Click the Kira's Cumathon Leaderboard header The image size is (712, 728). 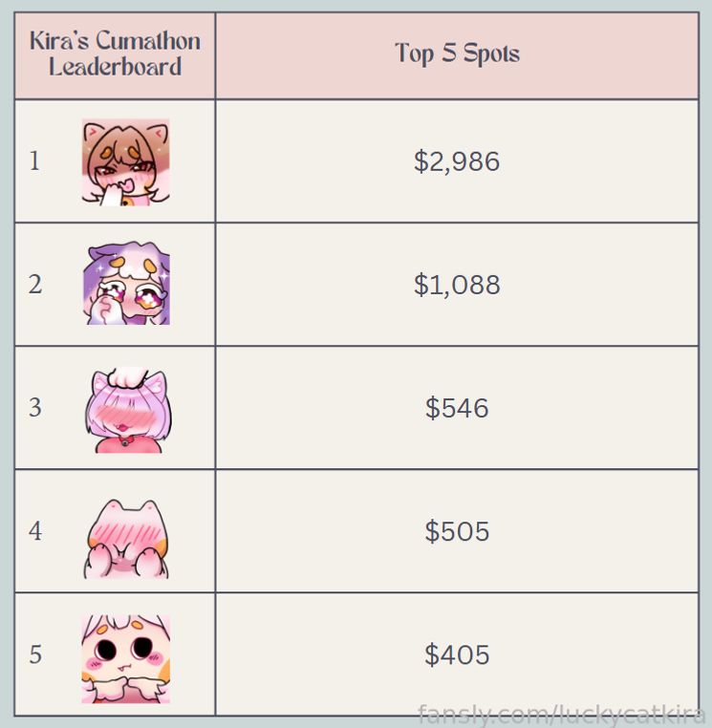pyautogui.click(x=116, y=54)
